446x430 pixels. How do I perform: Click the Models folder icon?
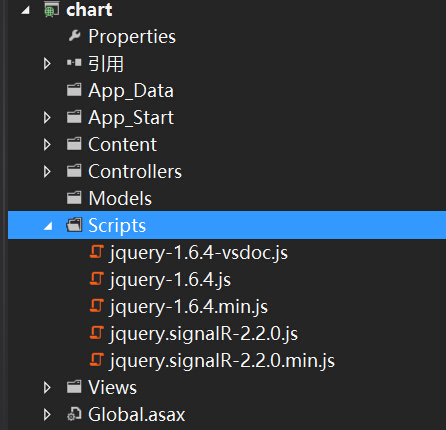(x=74, y=198)
